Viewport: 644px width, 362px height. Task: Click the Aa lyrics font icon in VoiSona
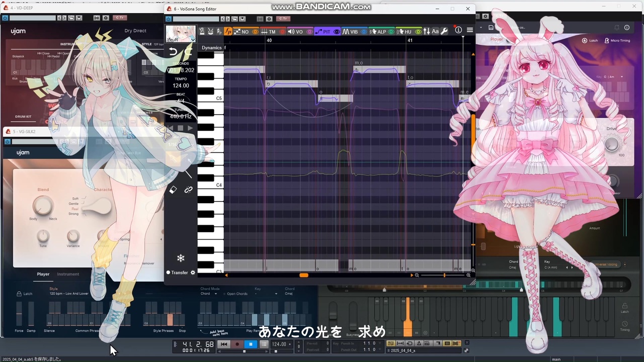(x=435, y=32)
